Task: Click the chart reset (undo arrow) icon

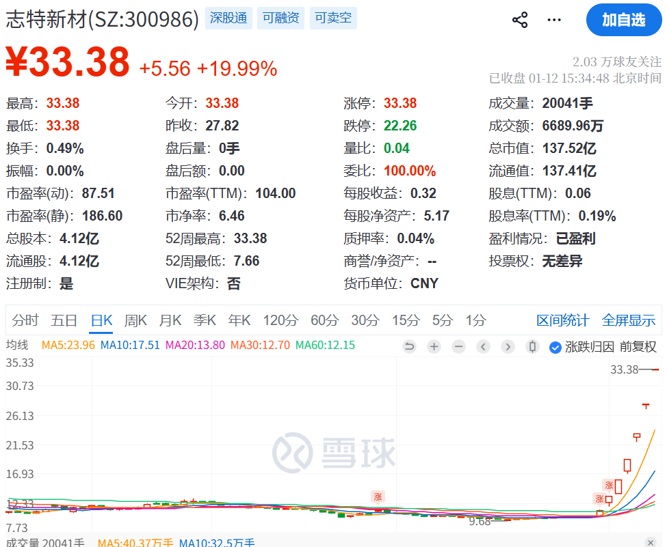Action: point(409,347)
